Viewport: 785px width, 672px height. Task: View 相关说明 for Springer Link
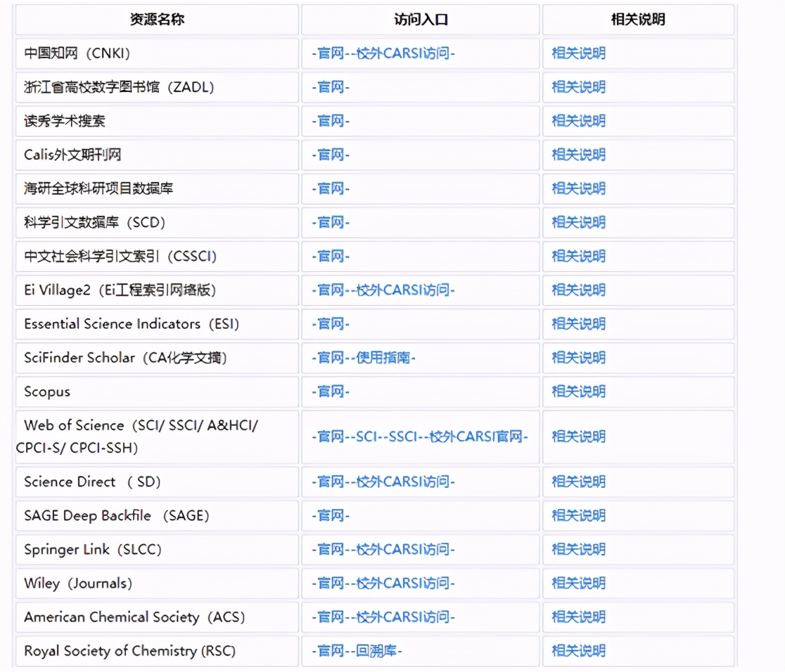click(x=579, y=550)
